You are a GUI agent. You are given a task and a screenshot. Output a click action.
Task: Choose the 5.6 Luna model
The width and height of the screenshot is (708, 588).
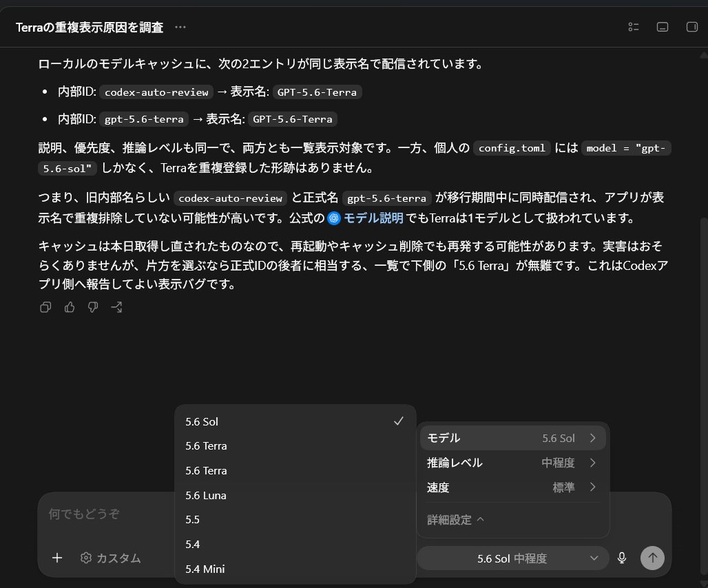point(295,496)
